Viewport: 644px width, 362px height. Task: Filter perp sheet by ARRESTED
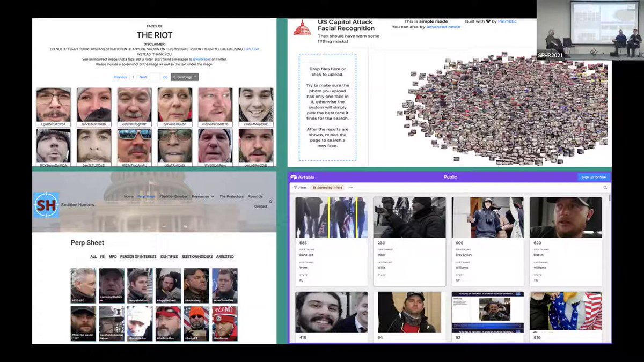click(225, 257)
